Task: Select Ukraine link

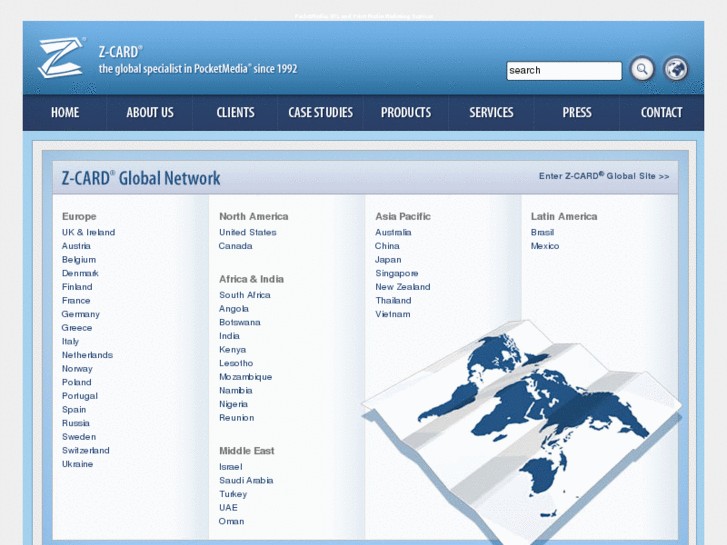Action: coord(77,464)
